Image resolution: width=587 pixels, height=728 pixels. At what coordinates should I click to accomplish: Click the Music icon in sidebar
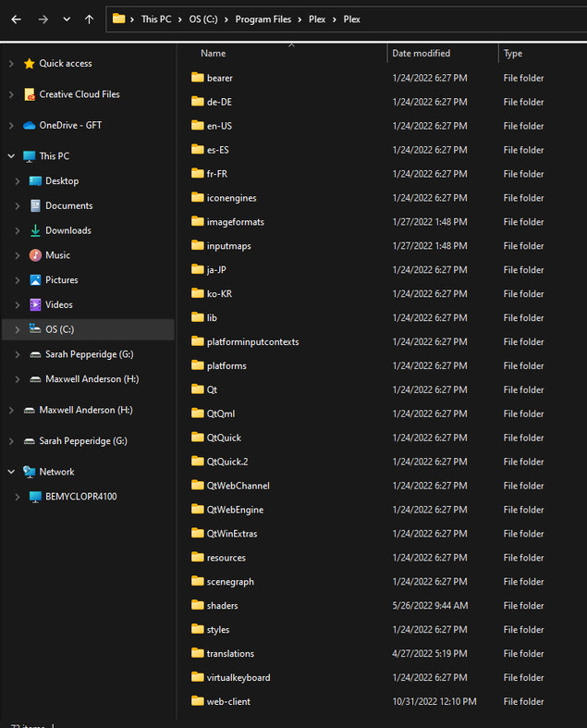pyautogui.click(x=35, y=255)
